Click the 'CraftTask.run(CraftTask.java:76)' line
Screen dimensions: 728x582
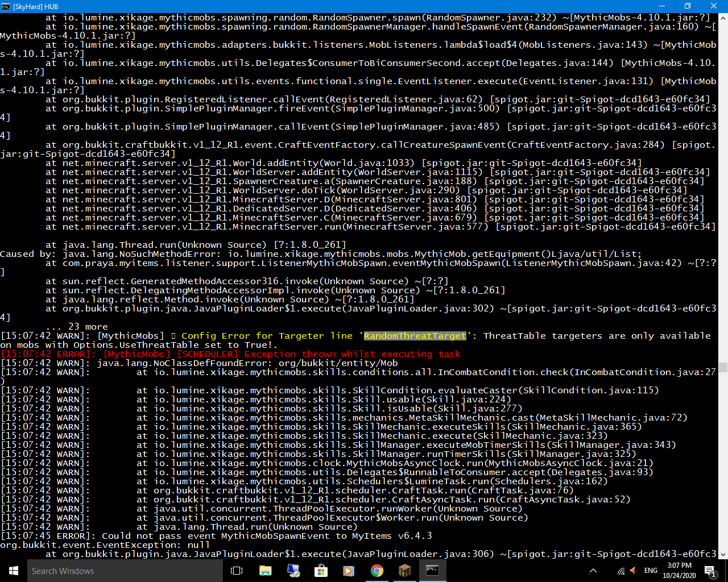click(x=287, y=490)
